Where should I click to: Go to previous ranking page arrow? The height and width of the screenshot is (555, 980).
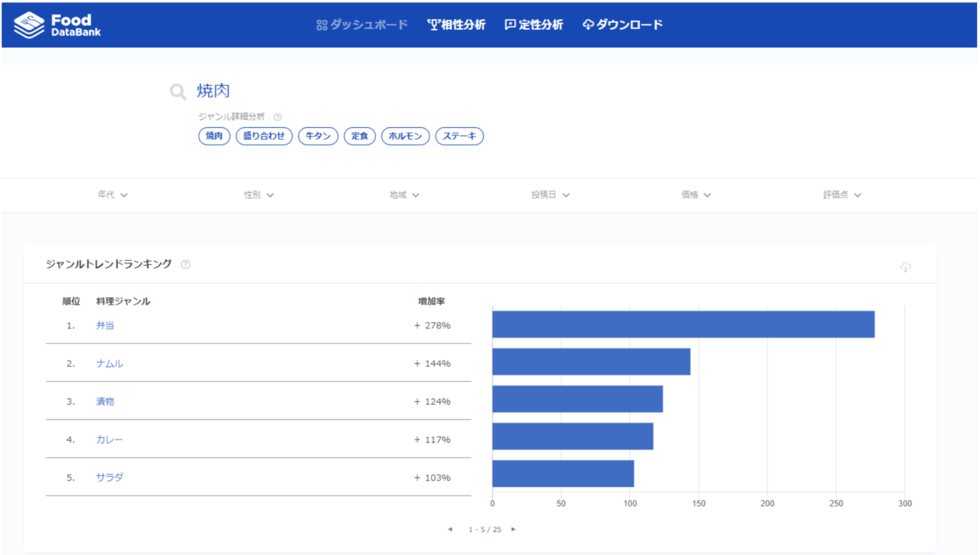[x=450, y=529]
